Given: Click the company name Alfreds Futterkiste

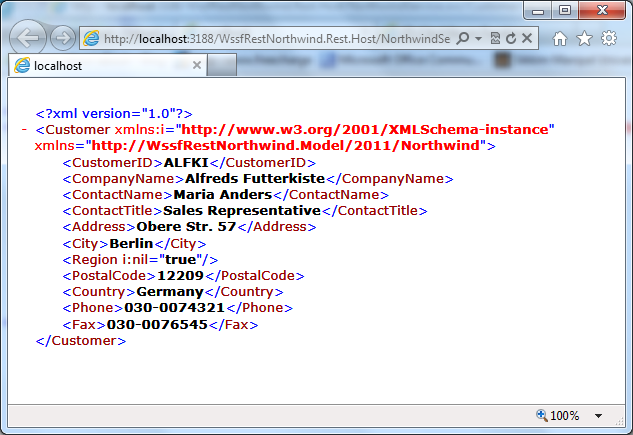Looking at the screenshot, I should [255, 179].
